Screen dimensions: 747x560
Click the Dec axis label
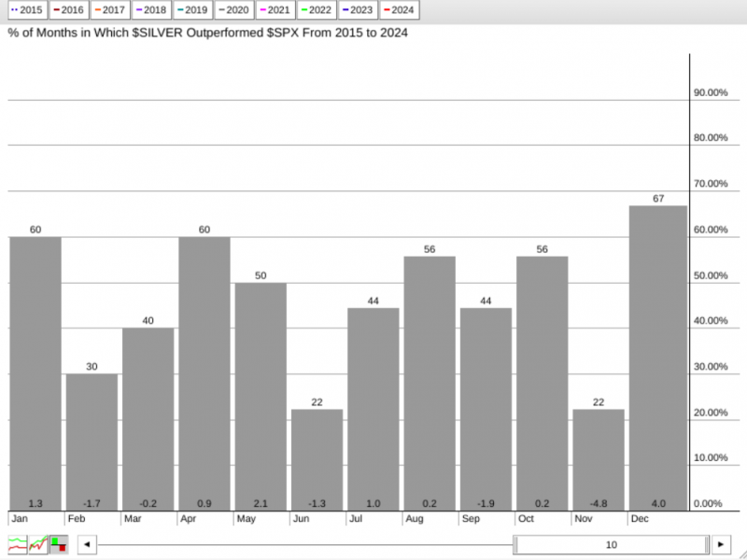click(x=640, y=519)
